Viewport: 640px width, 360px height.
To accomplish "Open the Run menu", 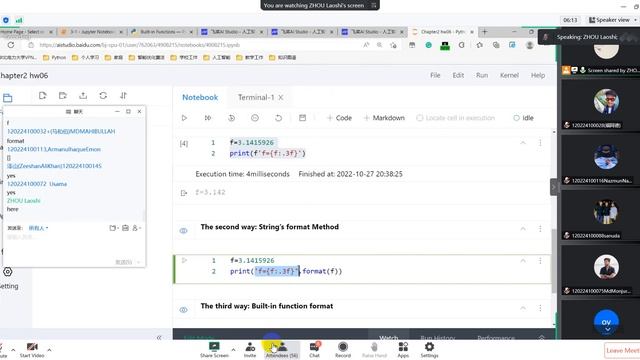I will point(482,75).
